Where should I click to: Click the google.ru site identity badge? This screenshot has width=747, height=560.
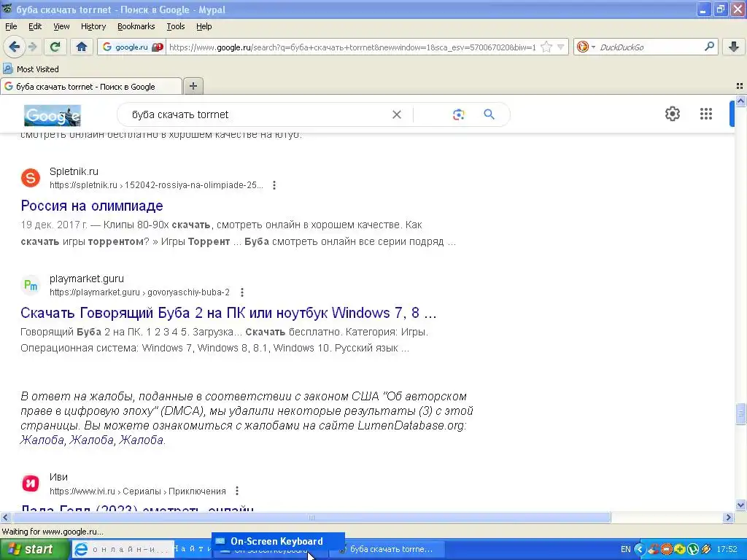coord(131,47)
